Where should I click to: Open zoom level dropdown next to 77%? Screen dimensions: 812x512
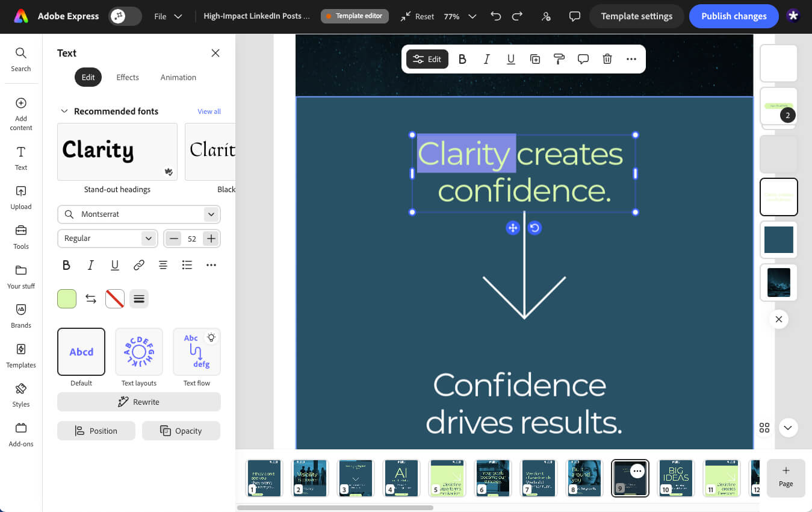pos(472,16)
